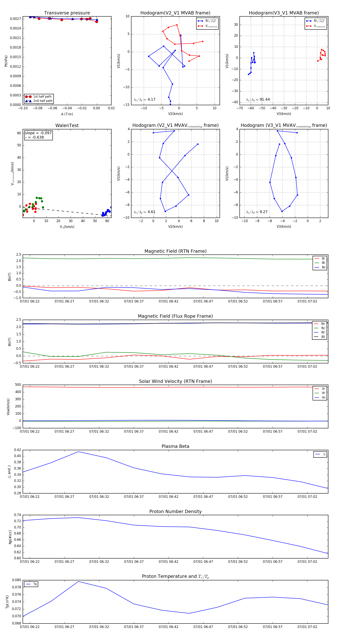Click the Tp peak near 06:29

(78, 582)
